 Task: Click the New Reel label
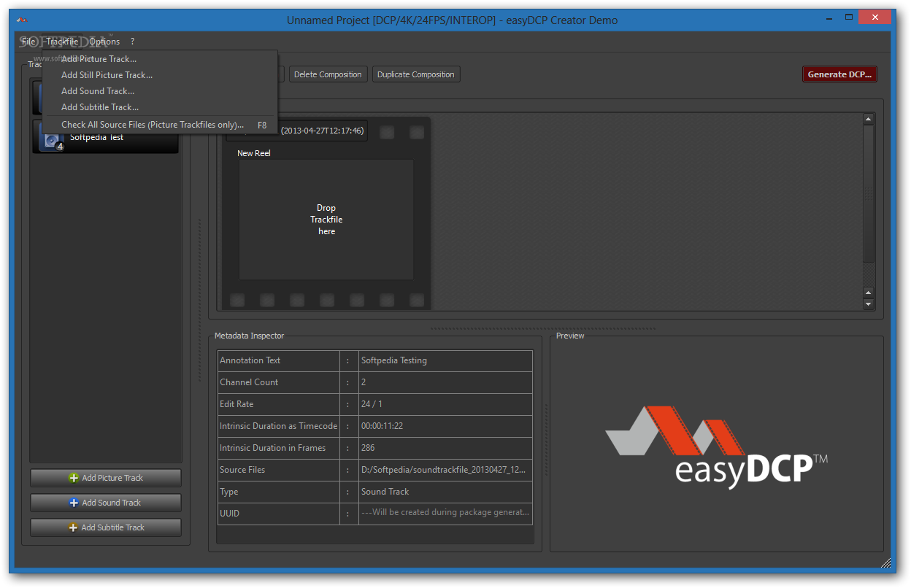[254, 153]
